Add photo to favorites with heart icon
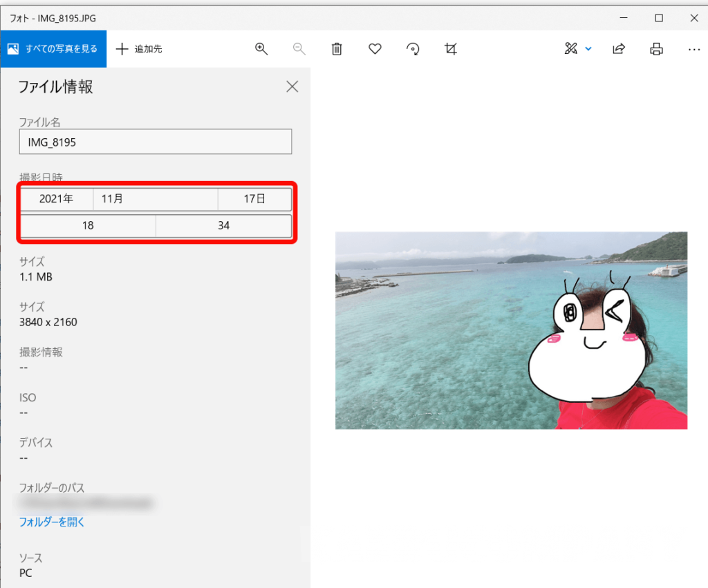Viewport: 708px width, 588px height. point(375,49)
